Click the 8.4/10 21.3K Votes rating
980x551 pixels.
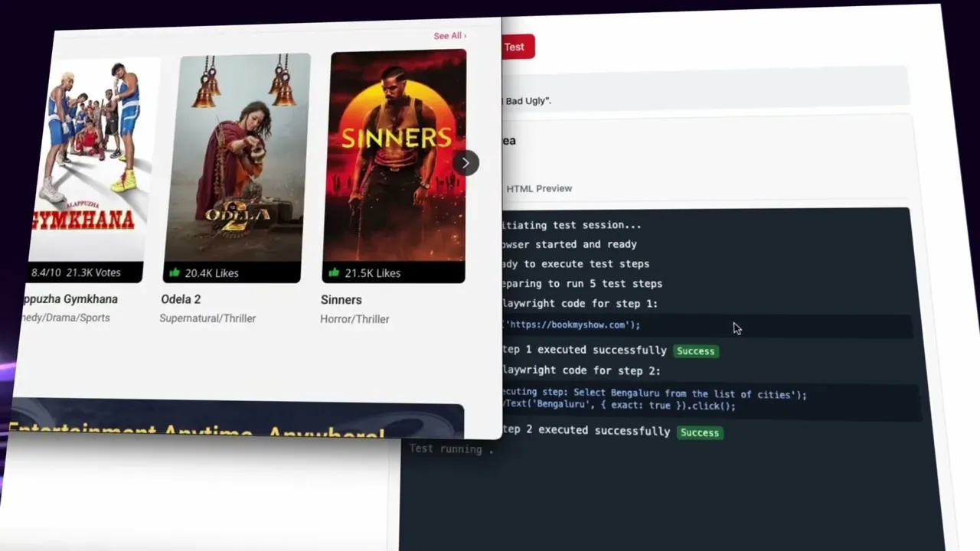[x=76, y=272]
